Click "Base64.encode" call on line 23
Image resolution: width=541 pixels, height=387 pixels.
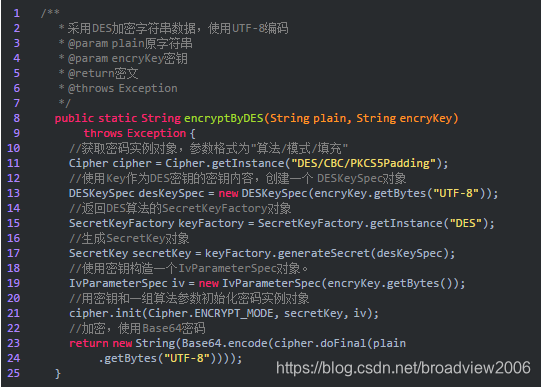225,344
